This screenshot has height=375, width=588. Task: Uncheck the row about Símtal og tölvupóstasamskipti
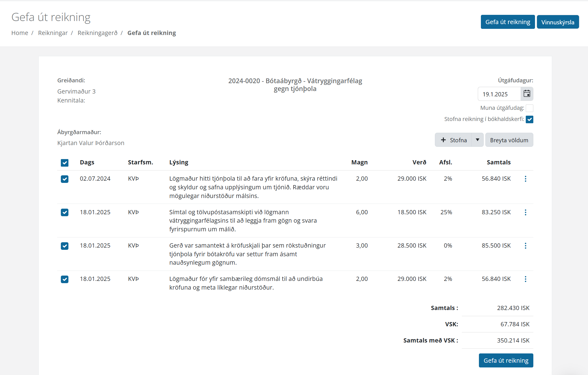point(64,213)
